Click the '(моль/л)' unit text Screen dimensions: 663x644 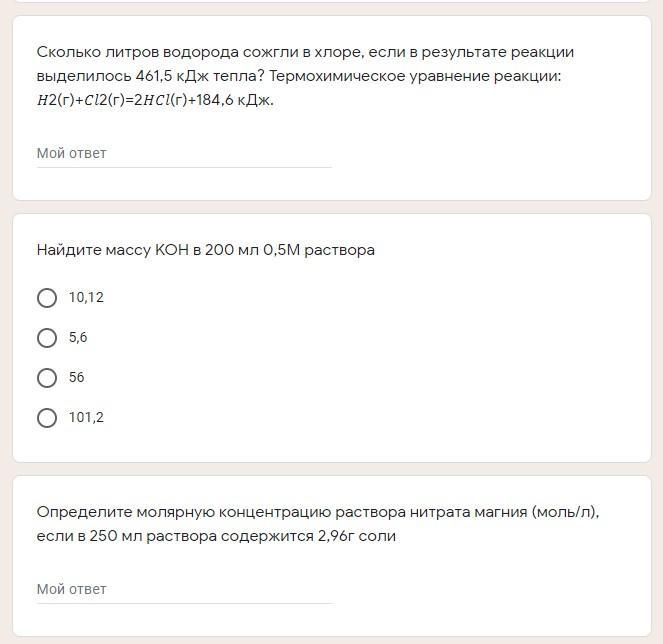pos(564,512)
